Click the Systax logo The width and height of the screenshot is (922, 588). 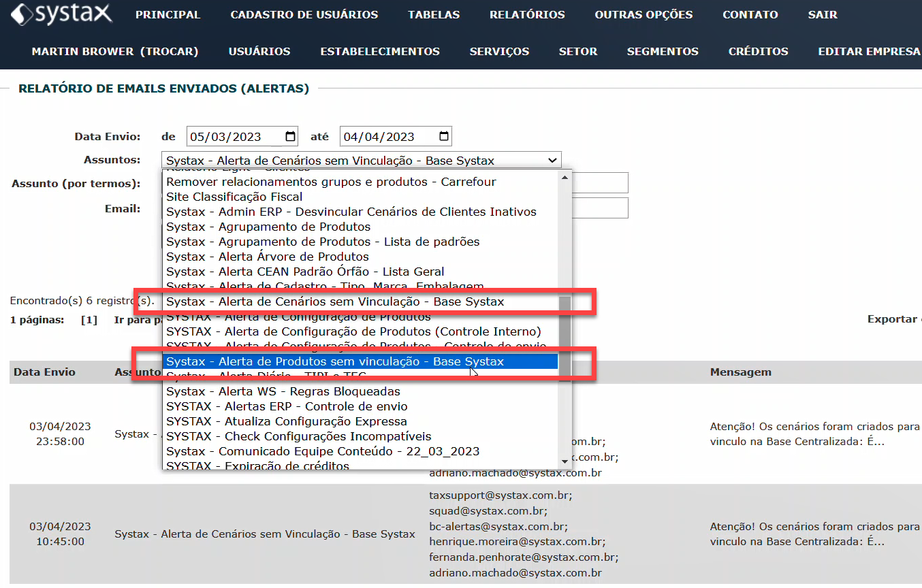[x=62, y=14]
